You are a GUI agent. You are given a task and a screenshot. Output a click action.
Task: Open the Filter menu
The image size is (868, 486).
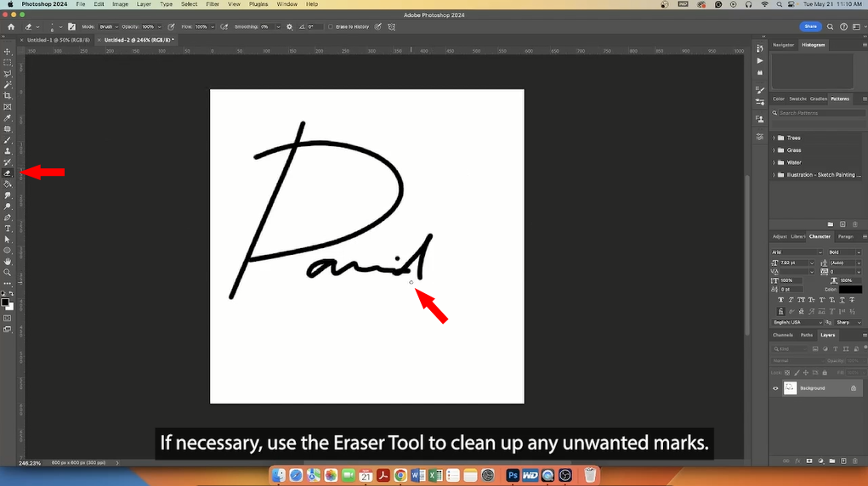pyautogui.click(x=213, y=4)
